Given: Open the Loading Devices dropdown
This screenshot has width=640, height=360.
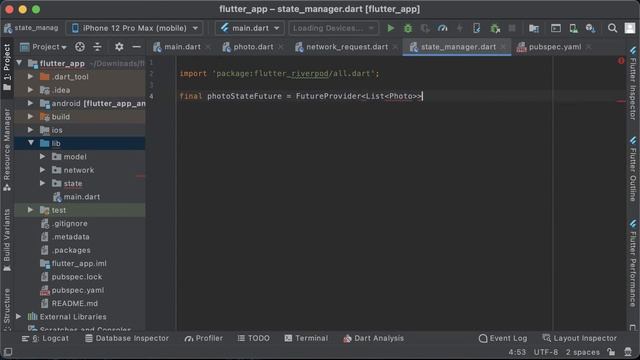Looking at the screenshot, I should (x=333, y=28).
